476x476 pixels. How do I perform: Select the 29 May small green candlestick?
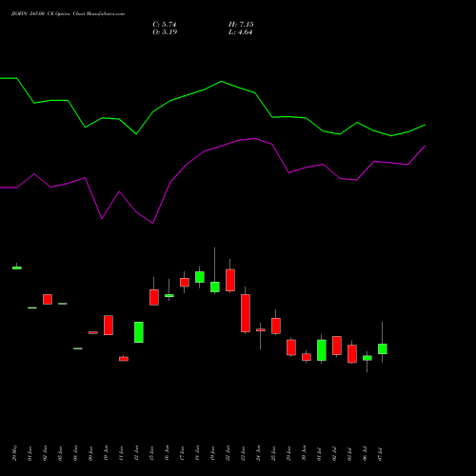coord(17,268)
